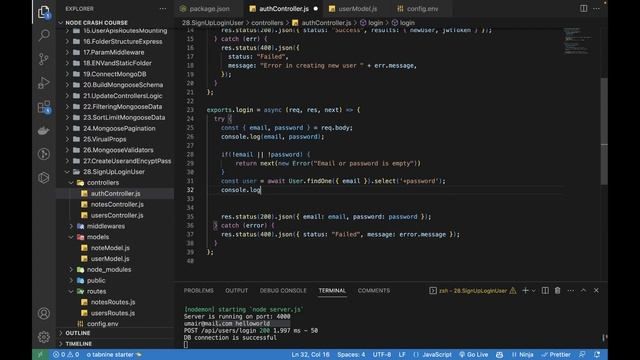Screen dimensions: 640x360
Task: Open the Search view icon
Action: pos(44,36)
